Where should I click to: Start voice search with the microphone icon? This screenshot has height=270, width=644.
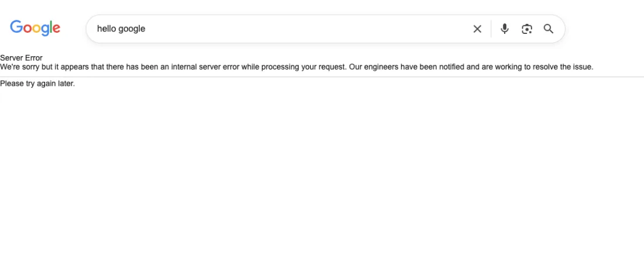point(505,29)
